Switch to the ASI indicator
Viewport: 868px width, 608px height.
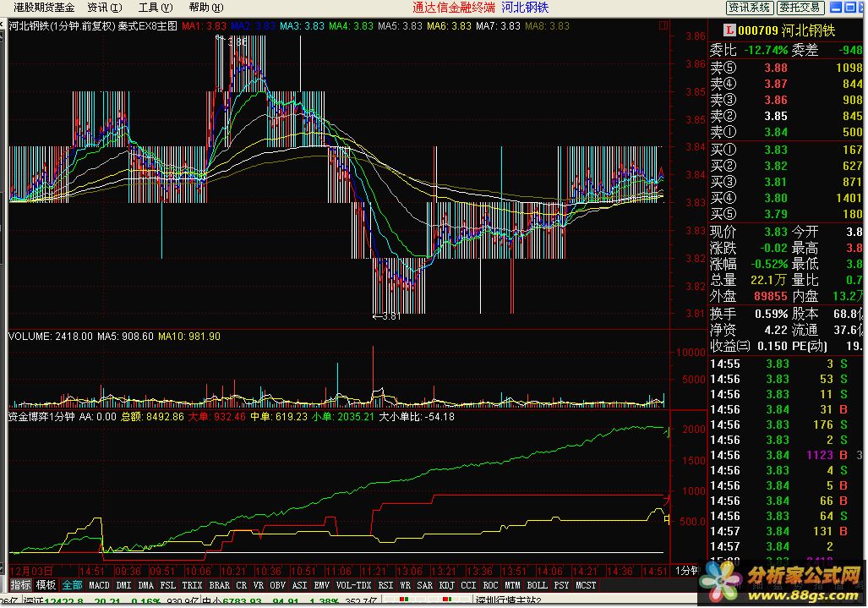point(299,585)
